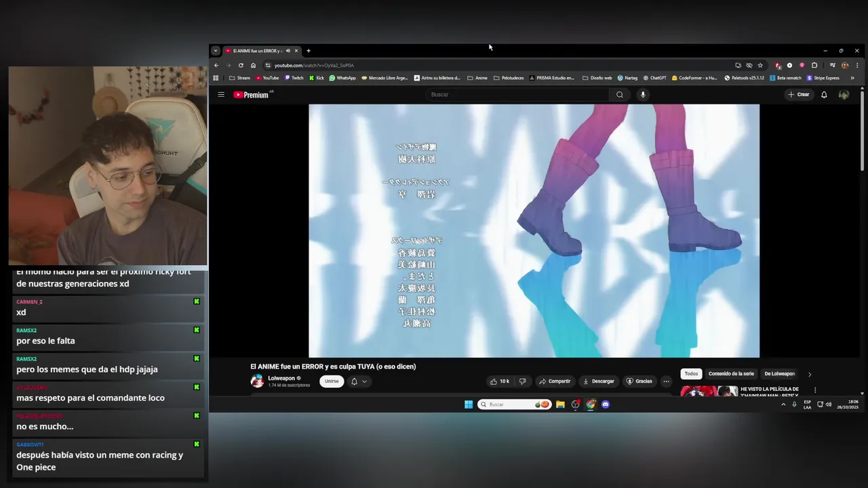Click the YouTube search magnifier button
This screenshot has width=868, height=488.
(x=619, y=94)
